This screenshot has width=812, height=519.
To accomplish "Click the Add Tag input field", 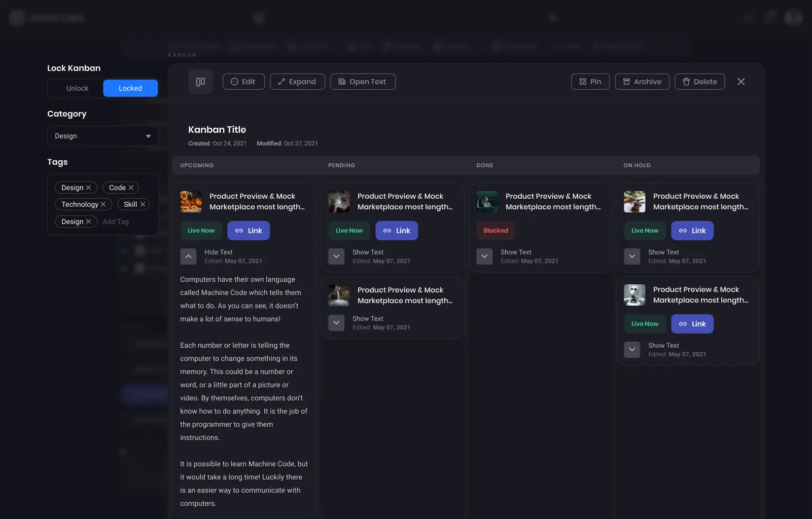I will click(x=116, y=221).
